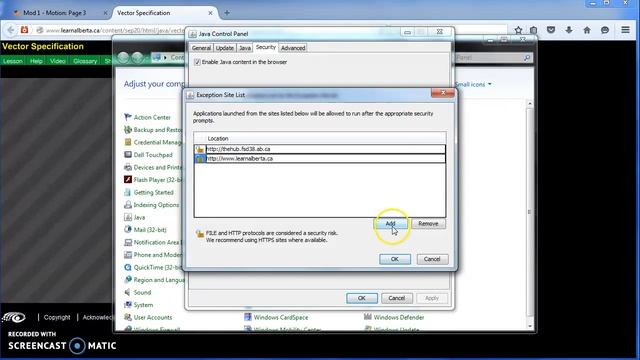Confirm Exception Site List with OK
This screenshot has width=640, height=360.
point(395,259)
